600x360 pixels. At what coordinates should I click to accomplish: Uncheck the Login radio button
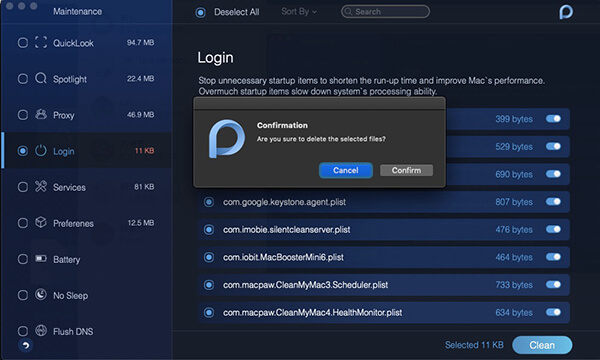point(23,151)
